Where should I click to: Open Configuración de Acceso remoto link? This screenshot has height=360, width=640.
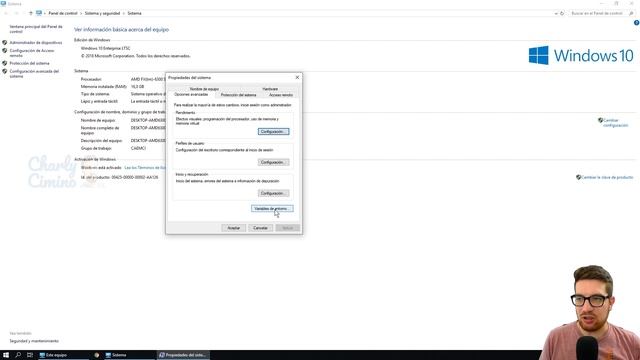[x=32, y=53]
